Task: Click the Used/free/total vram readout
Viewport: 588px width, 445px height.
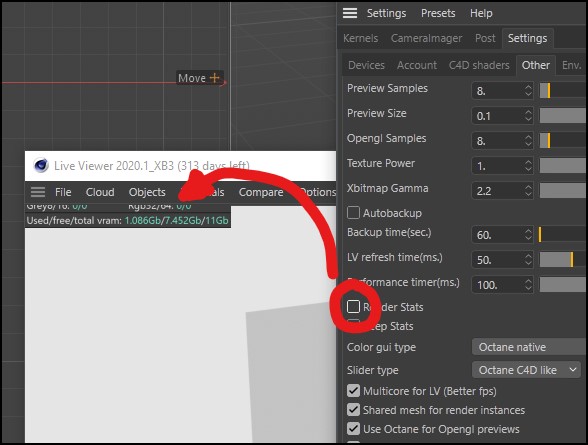Action: click(x=127, y=220)
